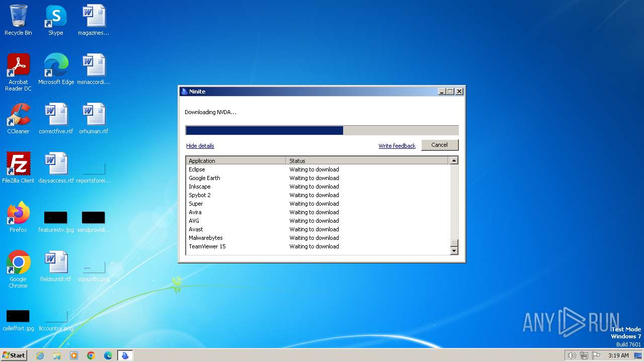Open Google Chrome desktop shortcut

pos(18,269)
